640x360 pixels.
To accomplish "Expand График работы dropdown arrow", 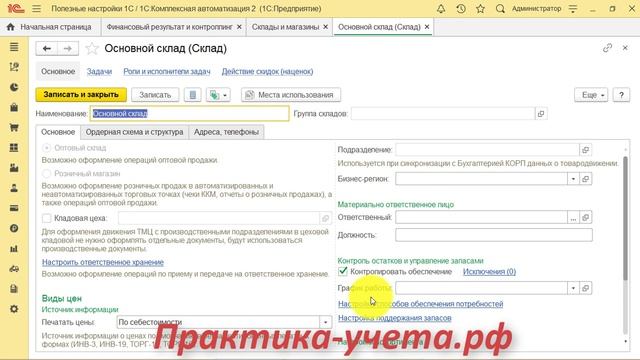I will (573, 288).
